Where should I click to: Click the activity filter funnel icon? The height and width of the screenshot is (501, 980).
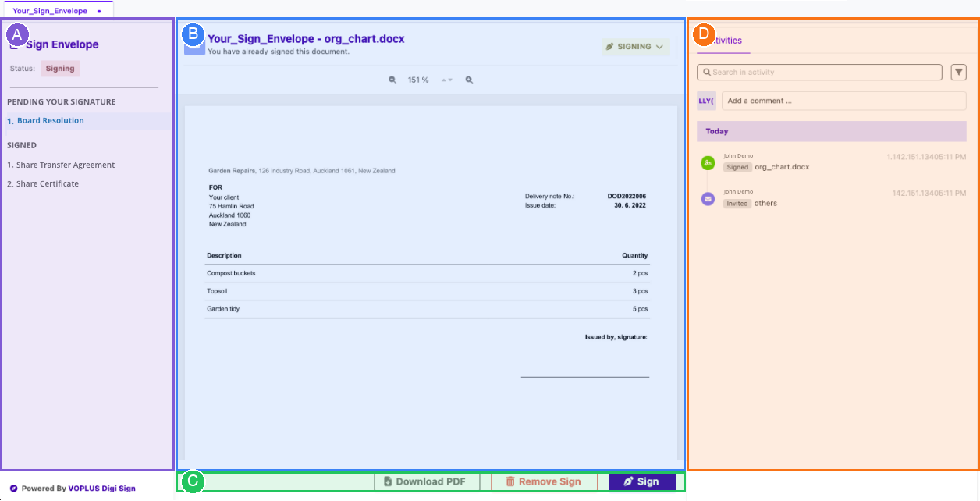pyautogui.click(x=959, y=72)
